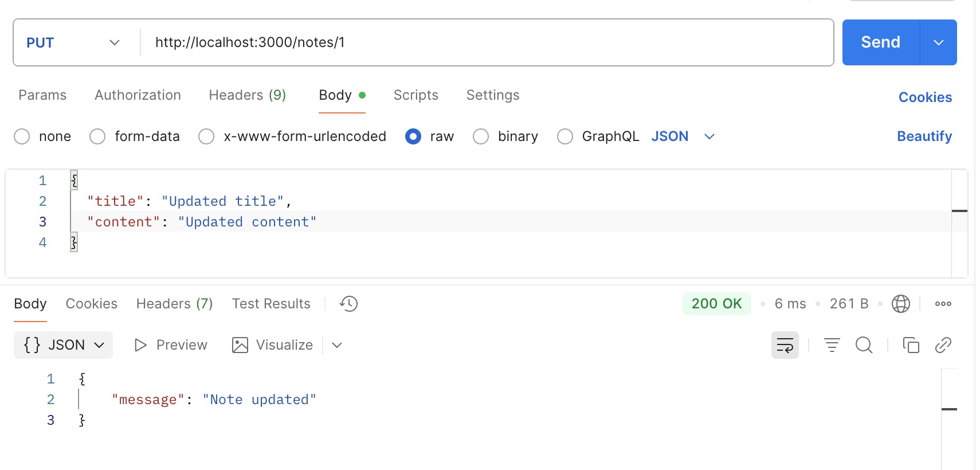Click the Beautify link
980x470 pixels.
pyautogui.click(x=924, y=136)
